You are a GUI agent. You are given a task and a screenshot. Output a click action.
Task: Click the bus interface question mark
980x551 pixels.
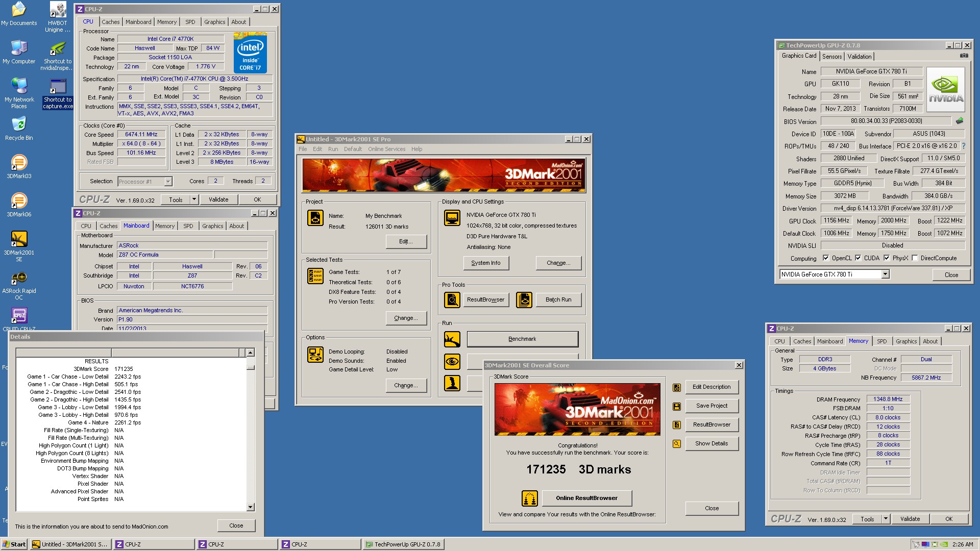[x=963, y=146]
